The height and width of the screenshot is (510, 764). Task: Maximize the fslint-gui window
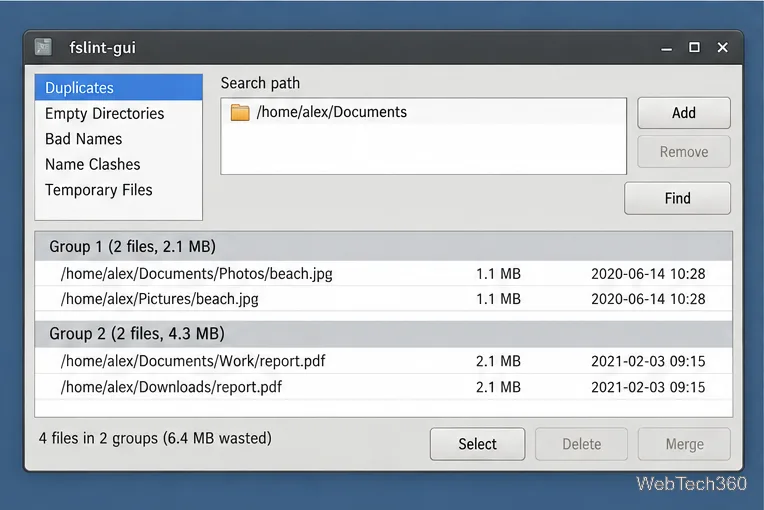[694, 47]
